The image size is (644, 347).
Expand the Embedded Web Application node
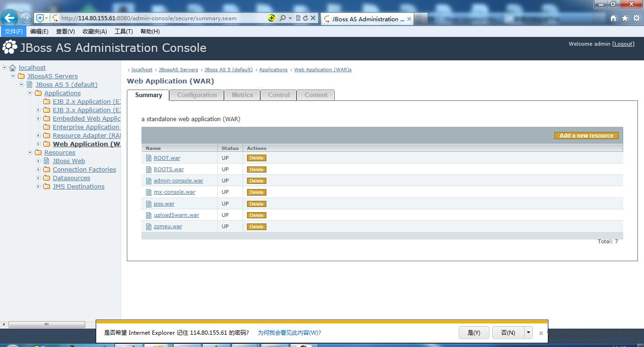coord(39,119)
